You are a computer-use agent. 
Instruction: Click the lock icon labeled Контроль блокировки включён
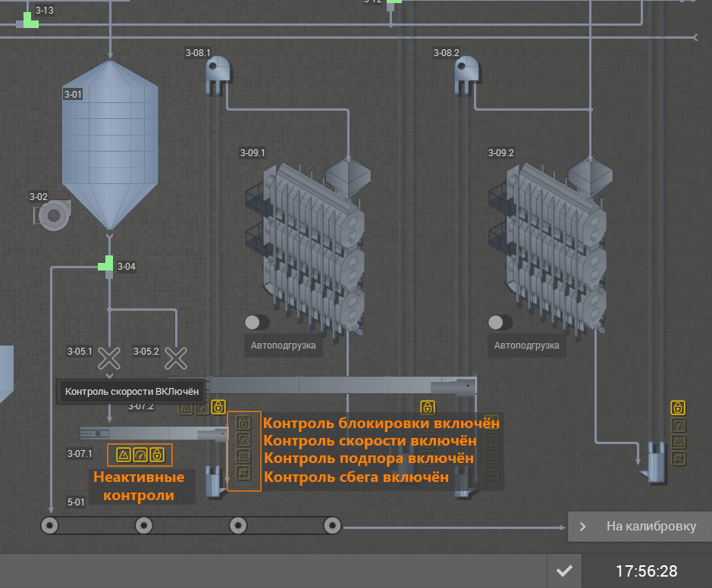pos(243,423)
